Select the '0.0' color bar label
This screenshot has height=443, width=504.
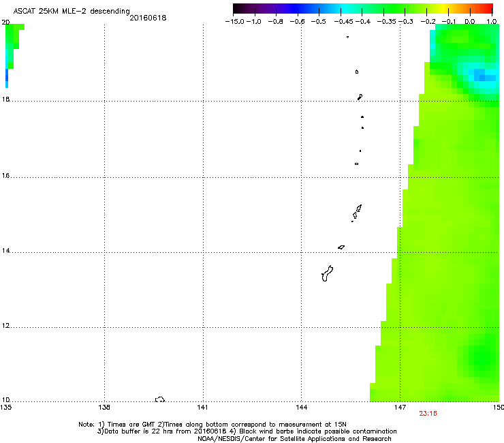470,22
